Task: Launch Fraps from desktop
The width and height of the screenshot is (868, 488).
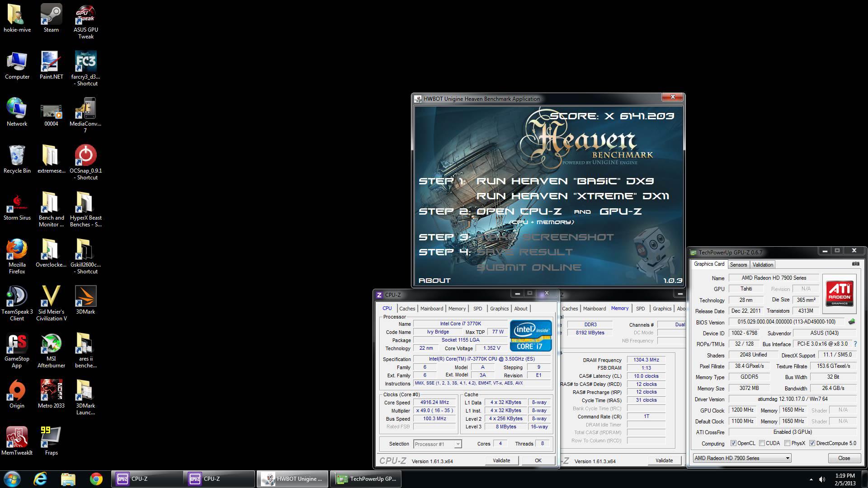Action: click(x=51, y=441)
